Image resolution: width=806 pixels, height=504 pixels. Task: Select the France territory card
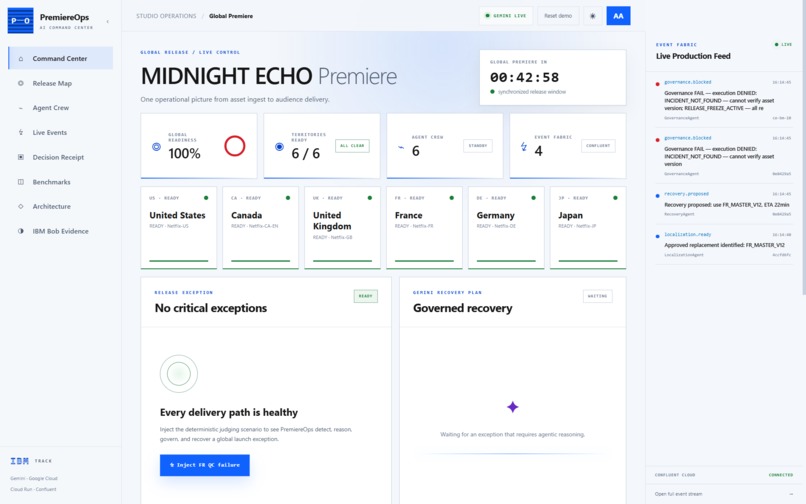click(x=424, y=227)
